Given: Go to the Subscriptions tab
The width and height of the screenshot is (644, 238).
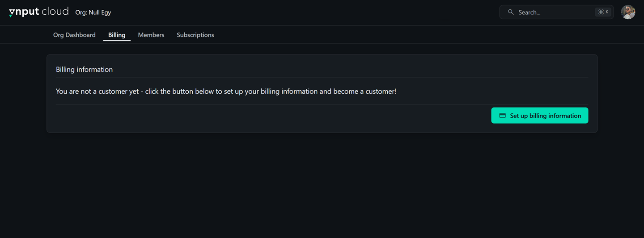Looking at the screenshot, I should [x=195, y=35].
